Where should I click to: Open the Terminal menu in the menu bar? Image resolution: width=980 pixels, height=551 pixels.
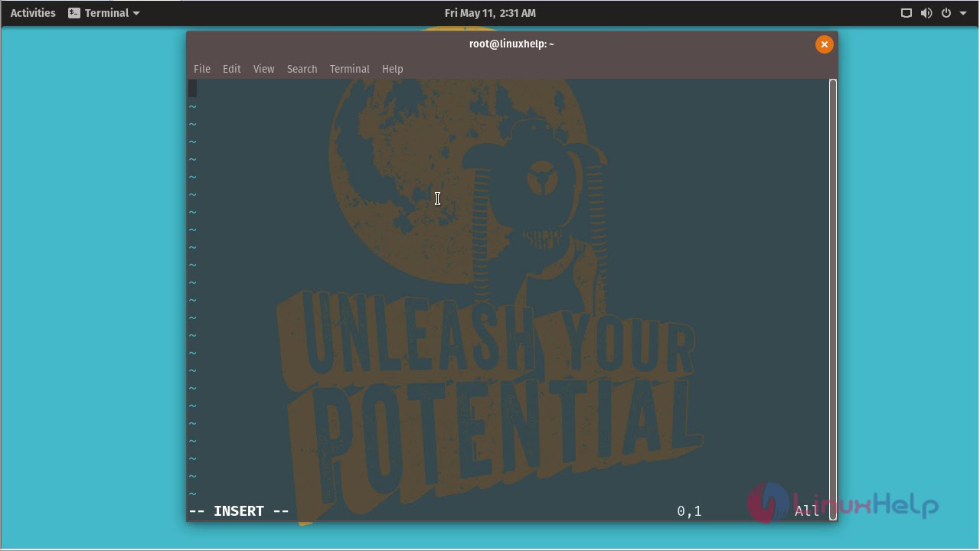coord(350,69)
